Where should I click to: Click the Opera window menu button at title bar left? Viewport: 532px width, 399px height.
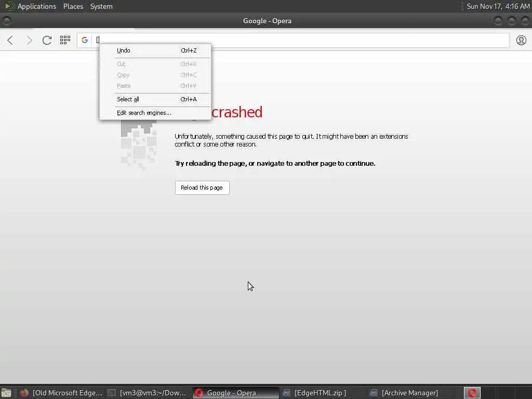tap(6, 21)
